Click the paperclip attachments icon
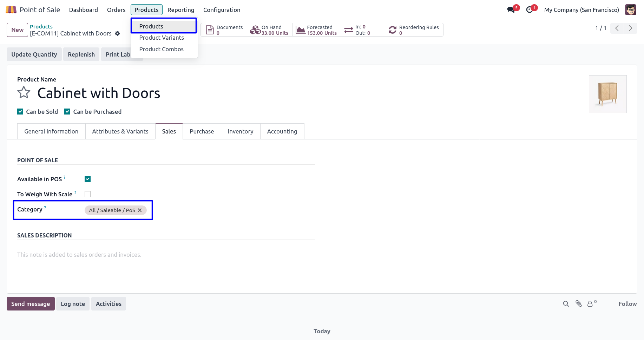644x340 pixels. pyautogui.click(x=579, y=304)
